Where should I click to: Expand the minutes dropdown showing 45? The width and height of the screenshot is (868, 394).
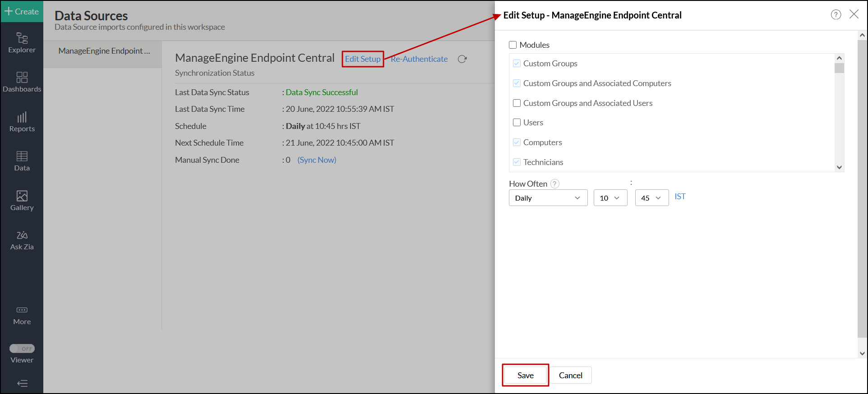[651, 198]
